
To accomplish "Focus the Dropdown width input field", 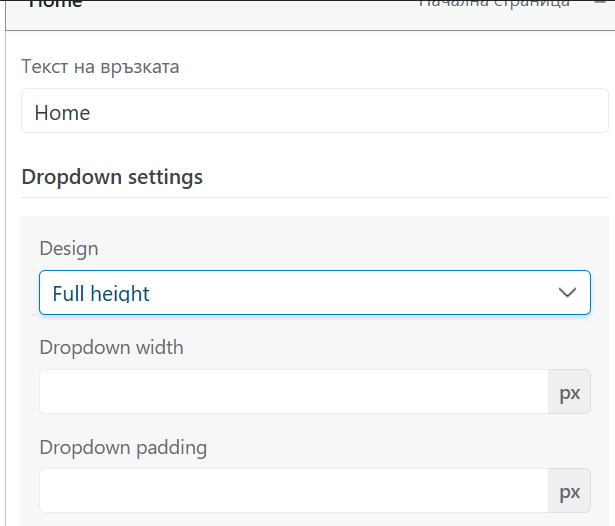I will tap(293, 392).
